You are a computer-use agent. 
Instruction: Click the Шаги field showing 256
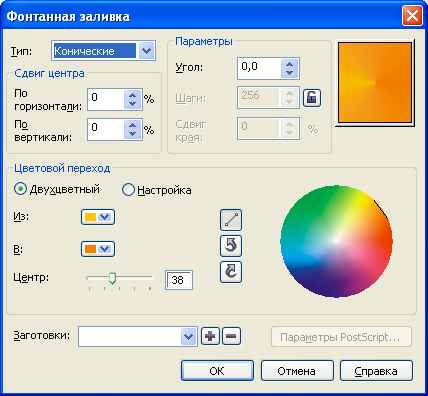coord(258,98)
